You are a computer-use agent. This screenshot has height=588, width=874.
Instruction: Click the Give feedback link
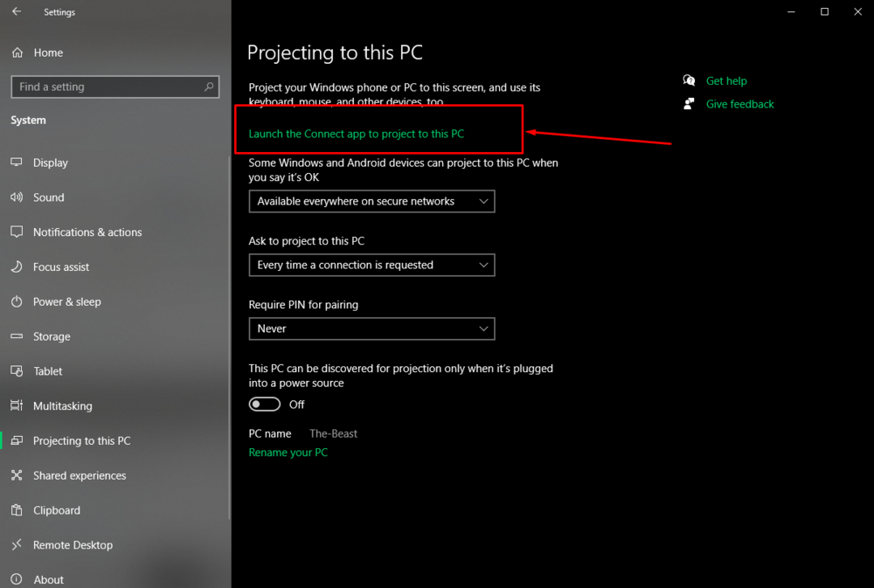click(x=739, y=104)
